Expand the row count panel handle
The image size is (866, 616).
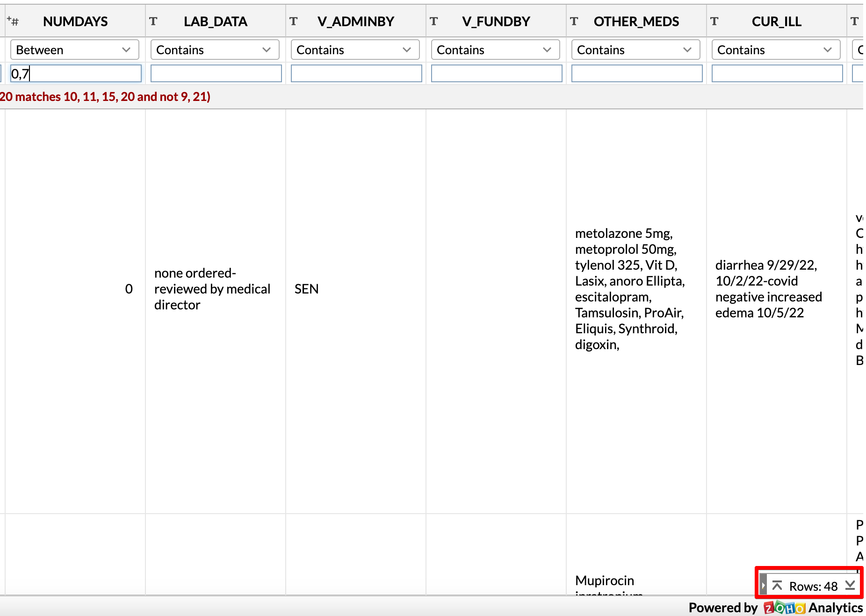pos(763,586)
